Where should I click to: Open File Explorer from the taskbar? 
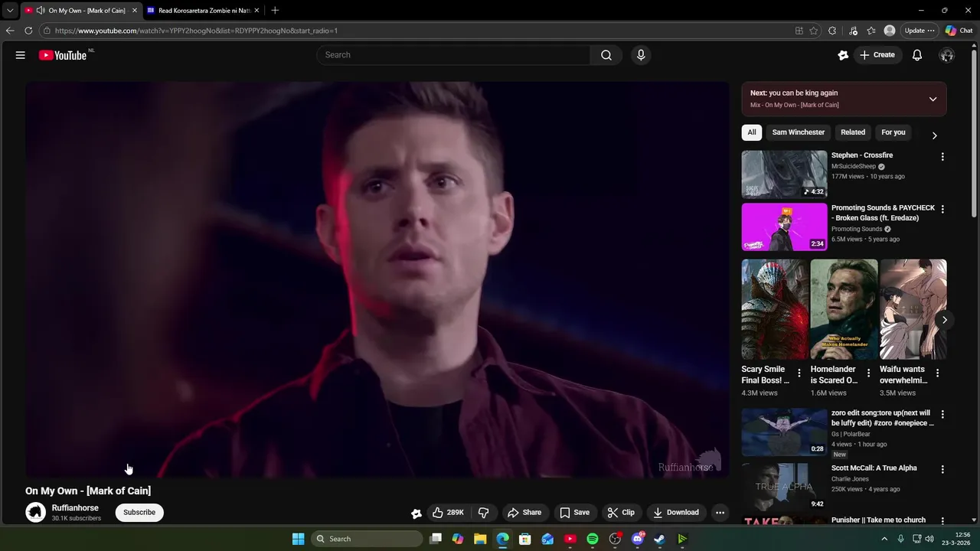(480, 539)
